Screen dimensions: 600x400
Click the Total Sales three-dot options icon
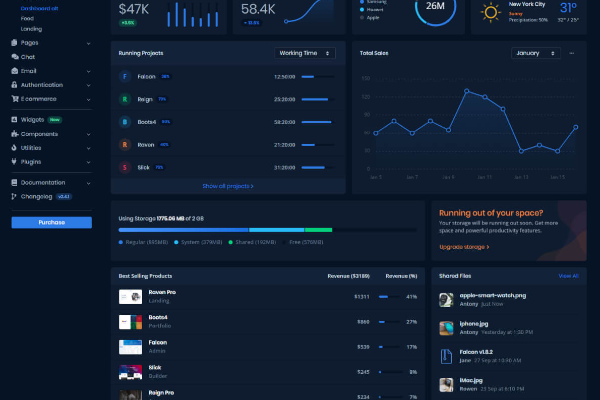pos(572,53)
